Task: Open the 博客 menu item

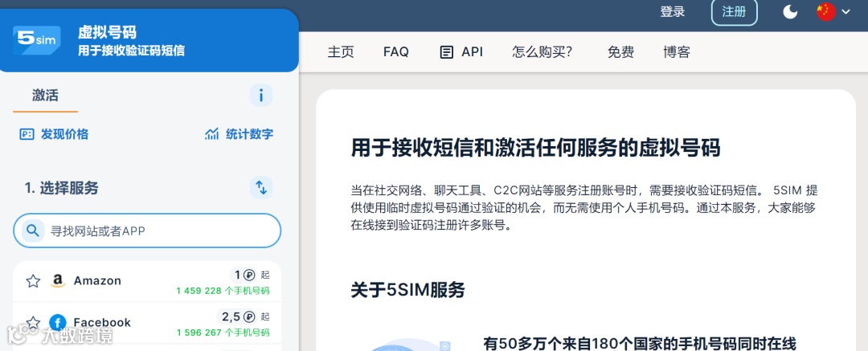Action: (x=677, y=52)
